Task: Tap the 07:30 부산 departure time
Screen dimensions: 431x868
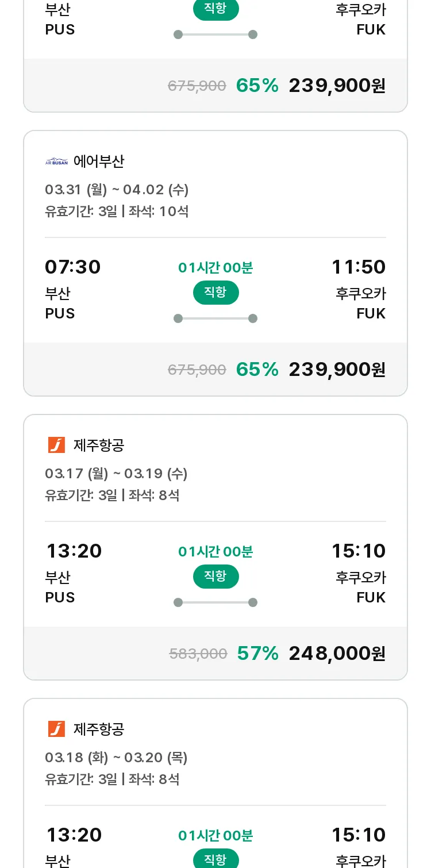Action: tap(73, 267)
